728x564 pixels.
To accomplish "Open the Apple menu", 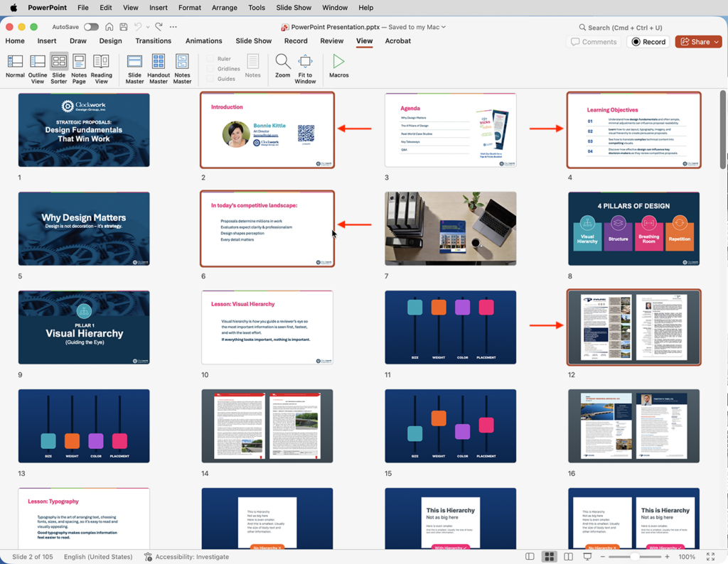I will 14,7.
